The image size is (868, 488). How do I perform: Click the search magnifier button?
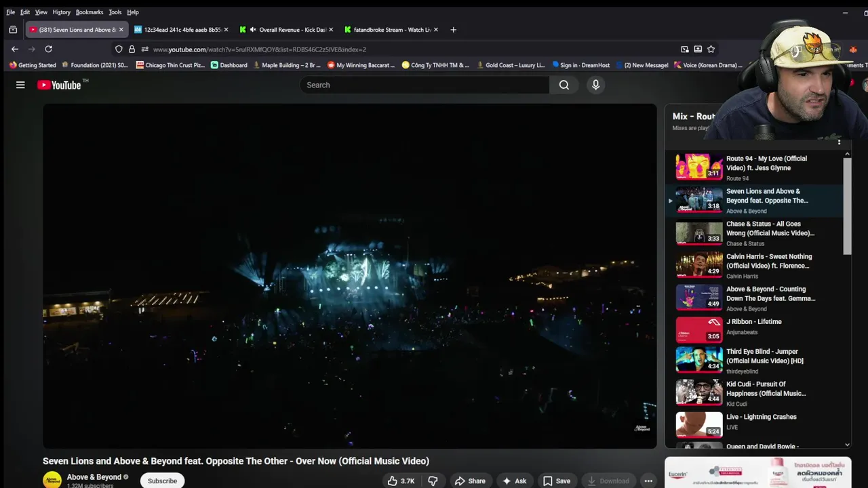coord(564,85)
